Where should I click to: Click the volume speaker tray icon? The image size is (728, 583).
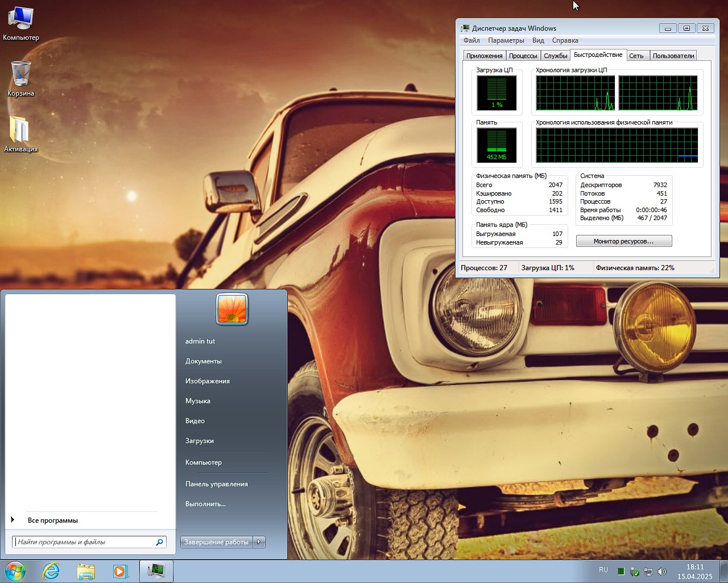(x=662, y=572)
